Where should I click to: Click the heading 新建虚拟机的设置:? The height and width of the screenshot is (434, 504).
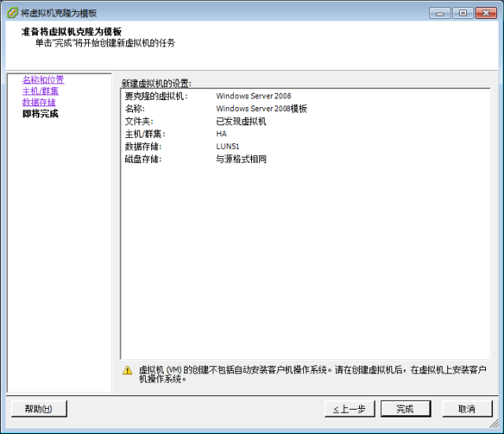point(157,83)
